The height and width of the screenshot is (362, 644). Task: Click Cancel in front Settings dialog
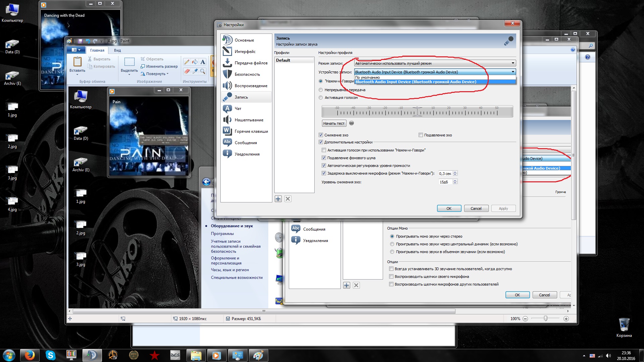476,208
